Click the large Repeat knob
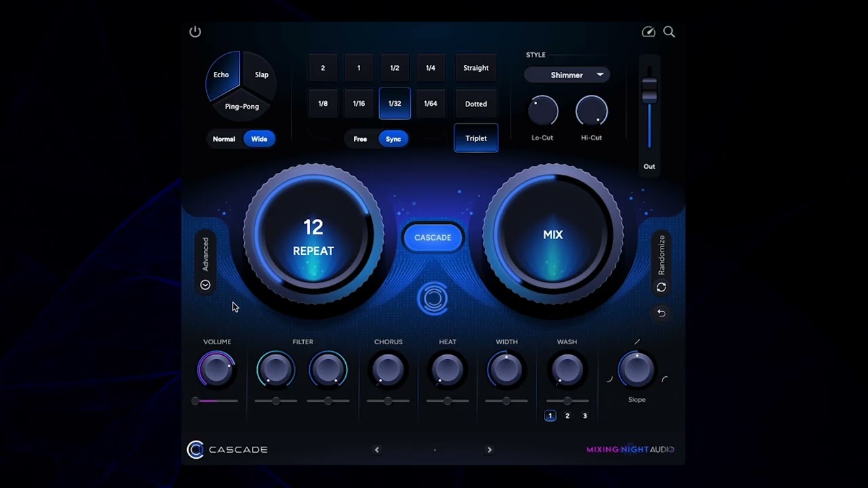The image size is (868, 488). coord(313,235)
